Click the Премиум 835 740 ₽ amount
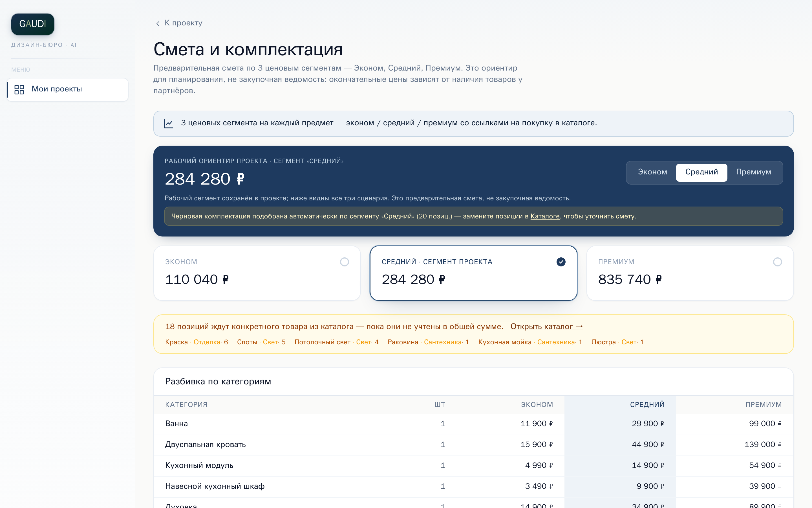 [x=630, y=279]
